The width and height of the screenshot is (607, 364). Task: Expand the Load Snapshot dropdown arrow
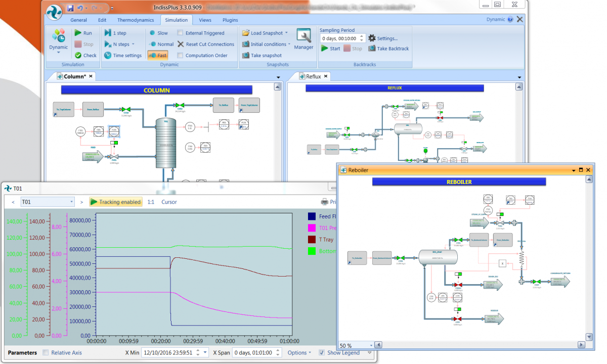[x=286, y=33]
